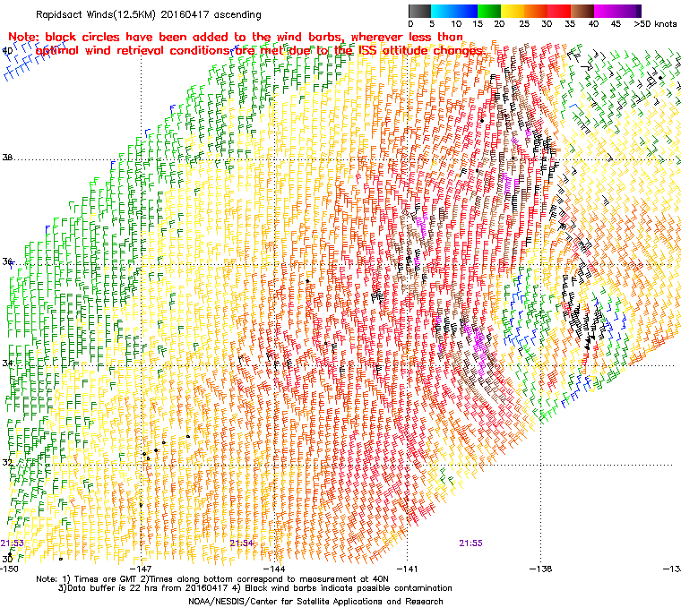
Task: Click the latitude label '38'
Action: tap(7, 158)
